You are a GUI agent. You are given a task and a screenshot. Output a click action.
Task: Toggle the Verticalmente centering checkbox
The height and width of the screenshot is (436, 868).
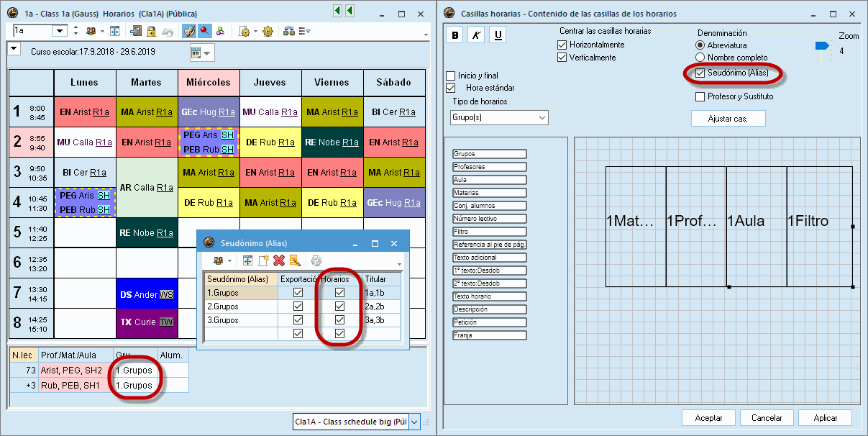(x=562, y=58)
